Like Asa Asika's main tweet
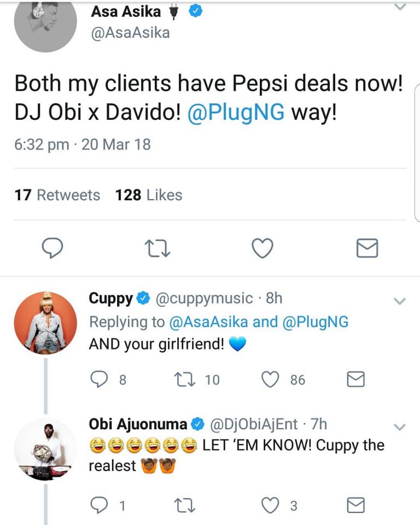Image resolution: width=420 pixels, height=525 pixels. tap(262, 249)
